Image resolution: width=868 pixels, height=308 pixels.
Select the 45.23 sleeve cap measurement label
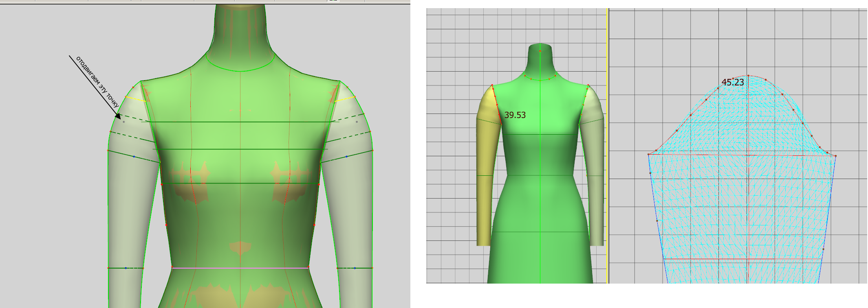tap(733, 82)
